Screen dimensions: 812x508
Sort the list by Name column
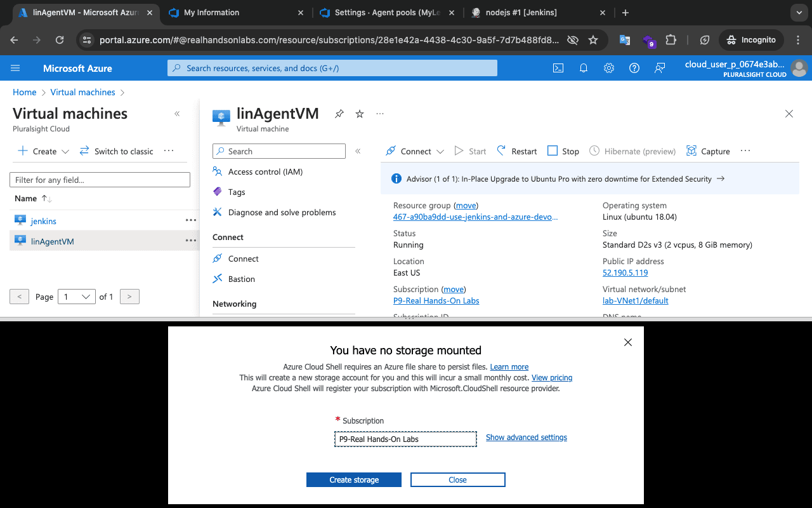coord(33,198)
